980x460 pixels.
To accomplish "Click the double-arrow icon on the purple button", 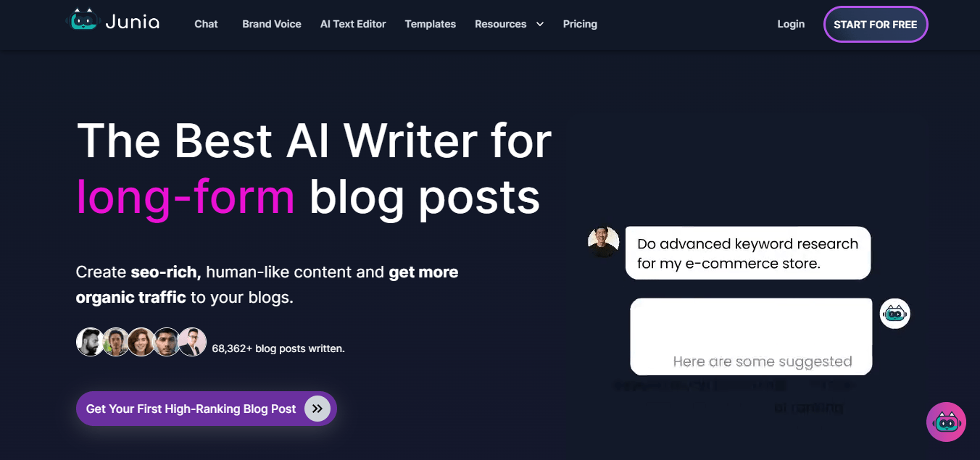I will pos(317,409).
